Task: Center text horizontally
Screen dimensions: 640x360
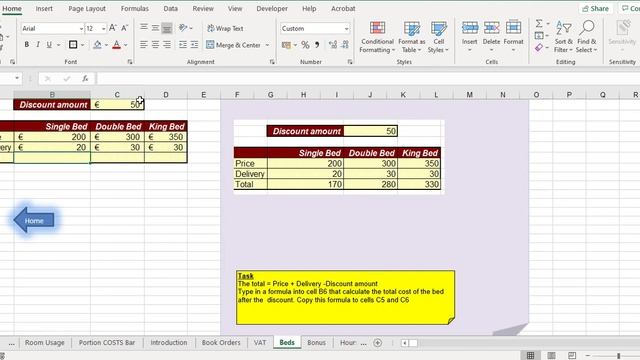Action: coord(155,44)
